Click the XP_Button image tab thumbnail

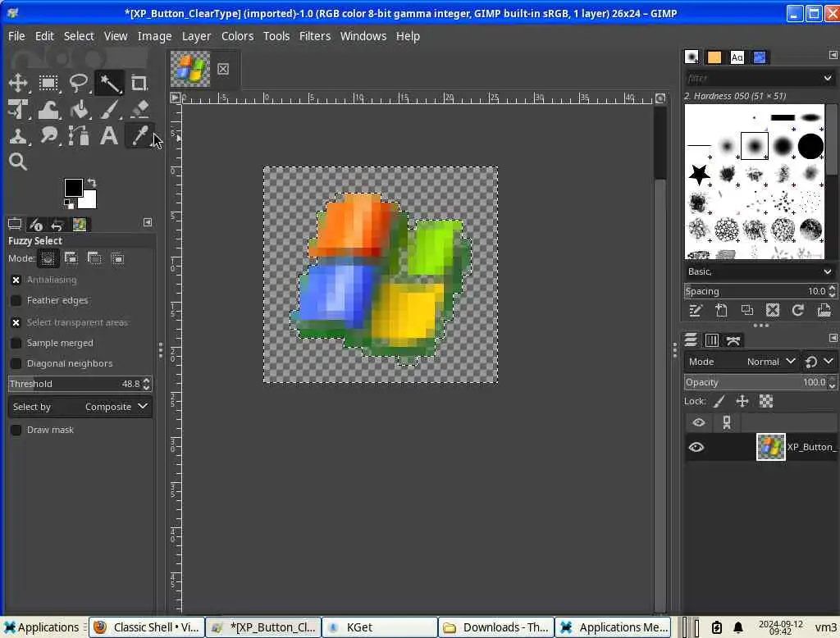click(x=190, y=69)
